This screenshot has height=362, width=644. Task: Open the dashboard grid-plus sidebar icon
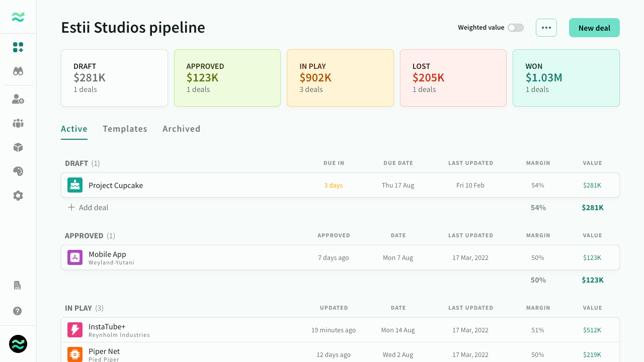(18, 47)
